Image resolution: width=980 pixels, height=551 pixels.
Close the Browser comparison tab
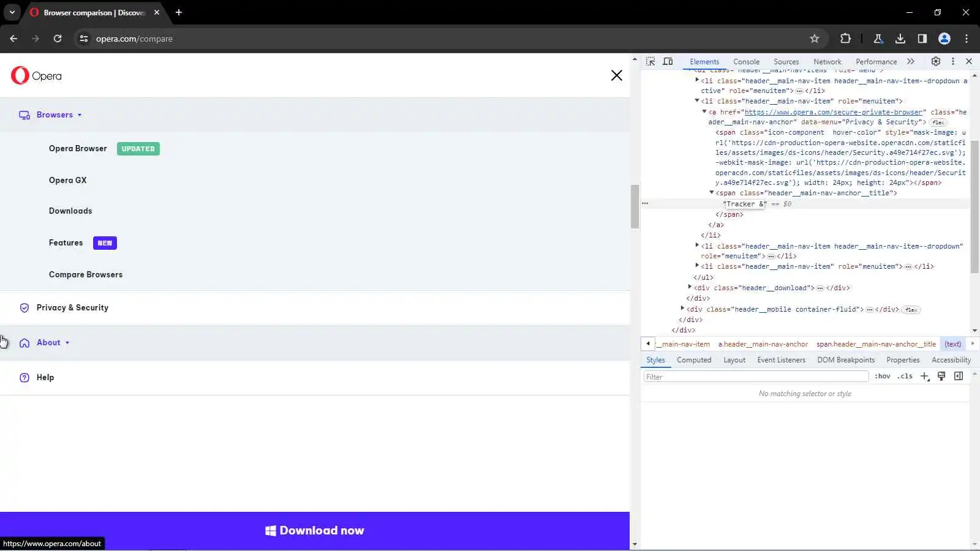tap(157, 12)
